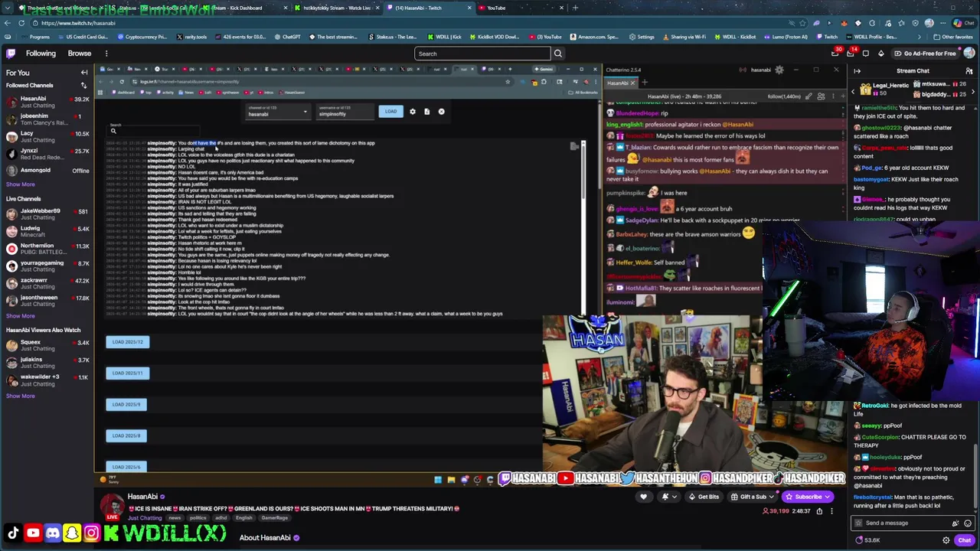Click the heart follow icon below the stream
The width and height of the screenshot is (980, 551).
pyautogui.click(x=643, y=497)
